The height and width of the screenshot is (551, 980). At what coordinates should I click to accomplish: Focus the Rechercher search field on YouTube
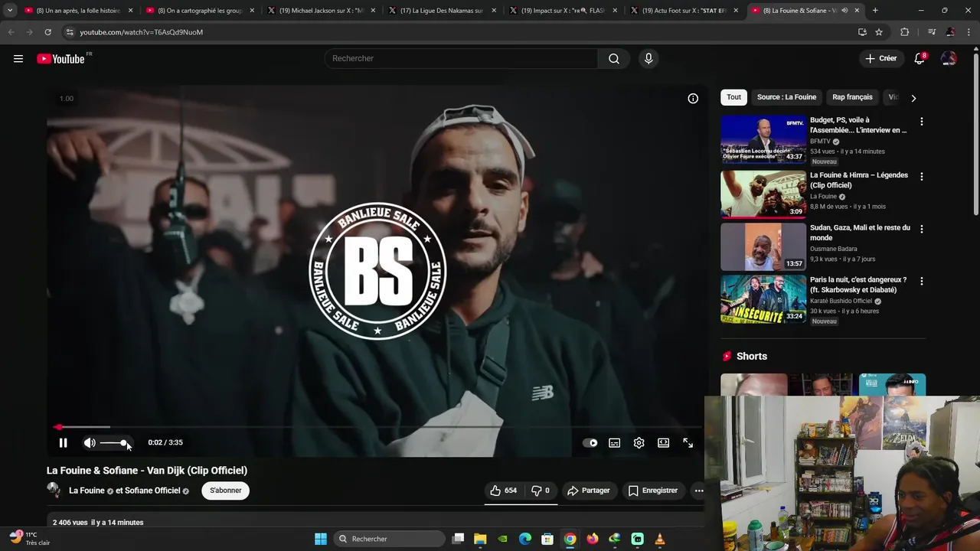click(x=462, y=59)
